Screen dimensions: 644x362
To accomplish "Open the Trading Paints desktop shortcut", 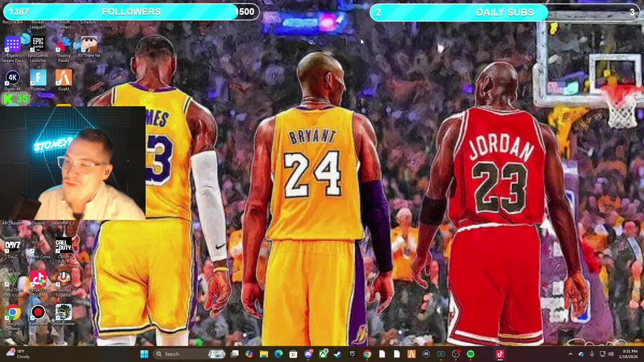I will pyautogui.click(x=63, y=50).
